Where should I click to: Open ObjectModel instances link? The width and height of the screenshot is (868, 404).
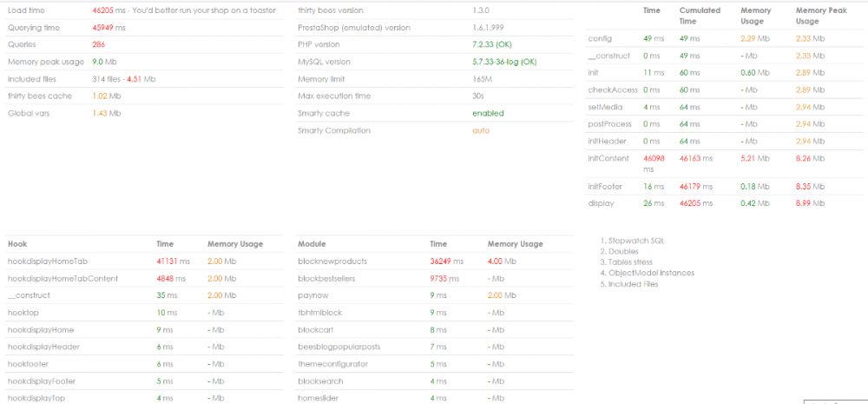(651, 273)
